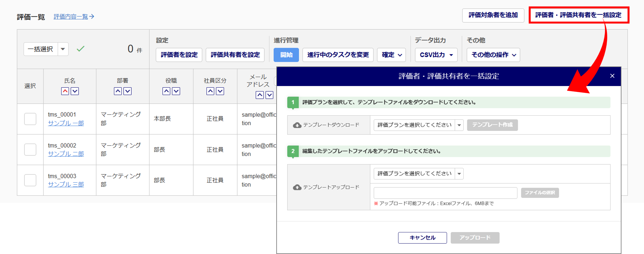Click 進行中のタスクを変更 button
Screen dimensions: 644x254
pyautogui.click(x=338, y=55)
